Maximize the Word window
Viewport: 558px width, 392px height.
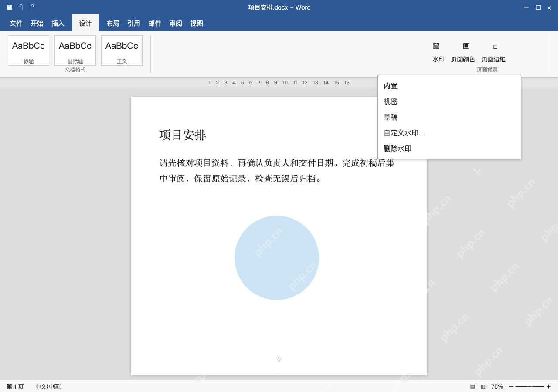tap(538, 7)
